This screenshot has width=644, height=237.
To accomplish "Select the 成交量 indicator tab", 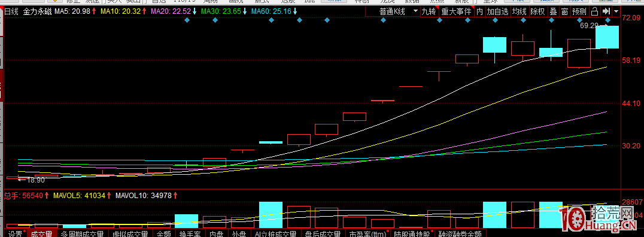I will 42,233.
